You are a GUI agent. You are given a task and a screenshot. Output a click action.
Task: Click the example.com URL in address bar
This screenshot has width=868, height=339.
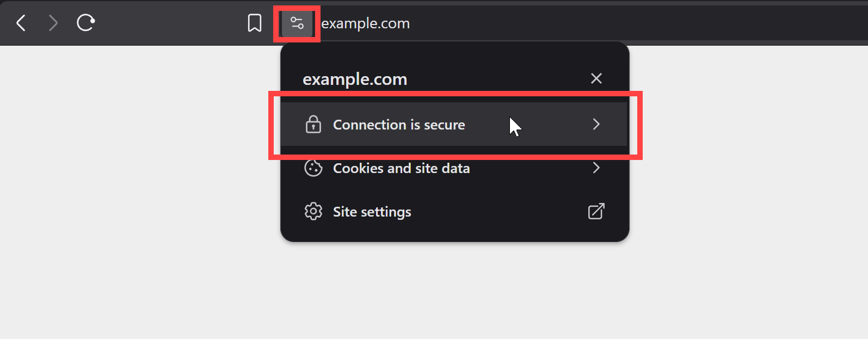(365, 23)
